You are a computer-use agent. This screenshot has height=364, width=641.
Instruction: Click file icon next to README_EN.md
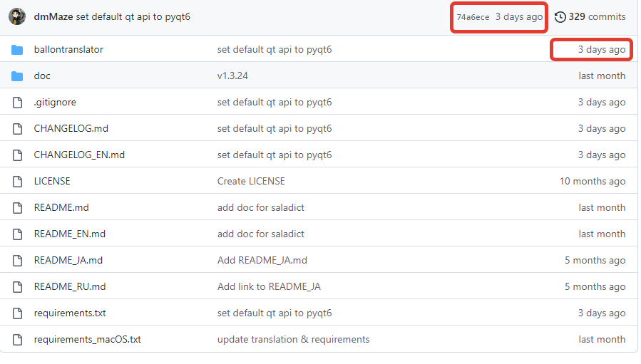17,234
